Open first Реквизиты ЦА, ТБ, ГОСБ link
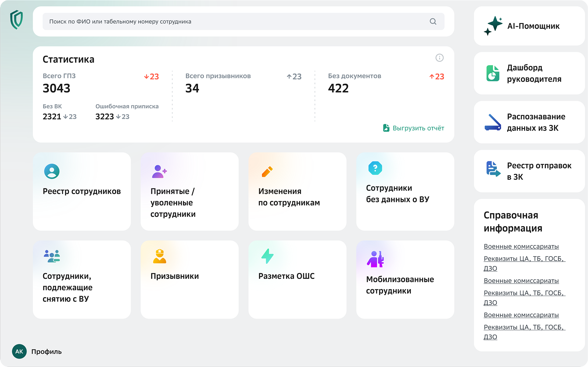 pyautogui.click(x=524, y=259)
